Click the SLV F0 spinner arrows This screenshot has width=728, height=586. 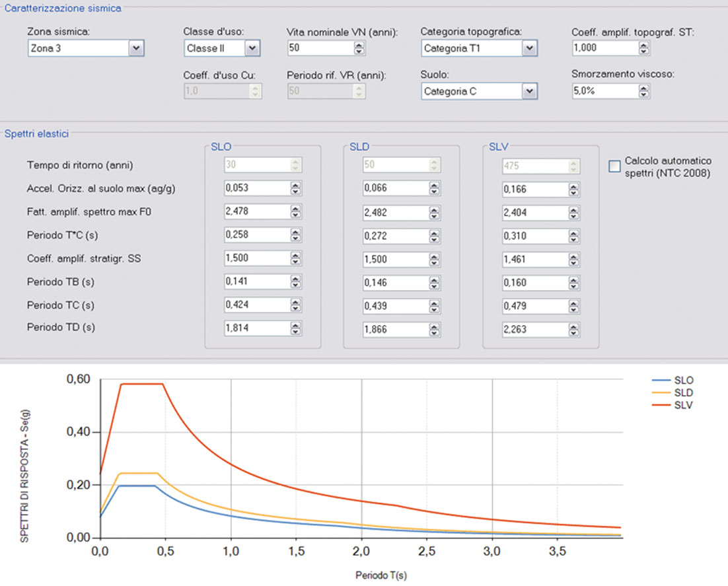pyautogui.click(x=574, y=213)
